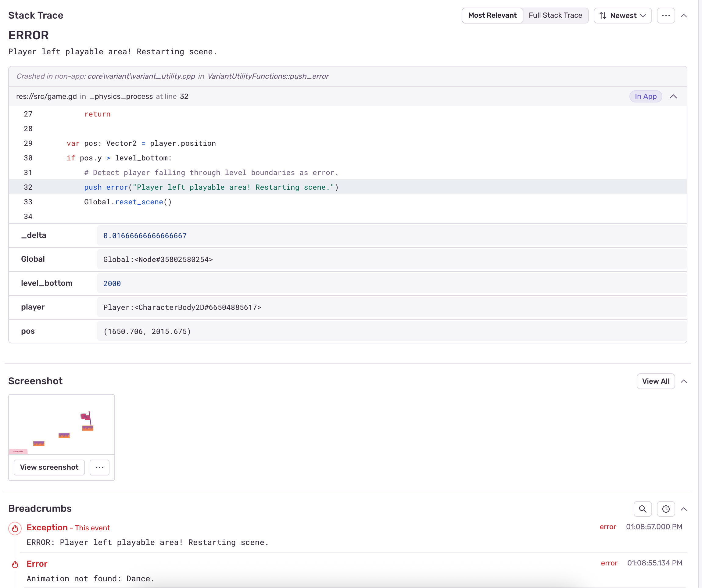The width and height of the screenshot is (702, 588).
Task: Collapse the Breadcrumbs section
Action: coord(684,509)
